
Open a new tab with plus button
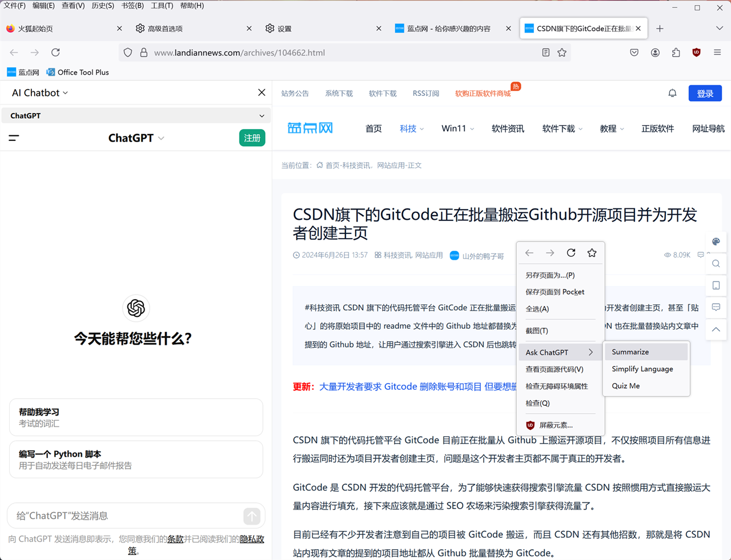coord(660,29)
